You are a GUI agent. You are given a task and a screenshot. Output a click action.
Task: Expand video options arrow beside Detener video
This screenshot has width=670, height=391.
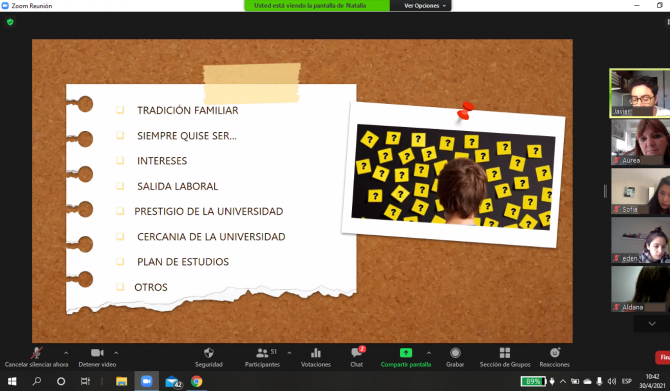(x=116, y=353)
